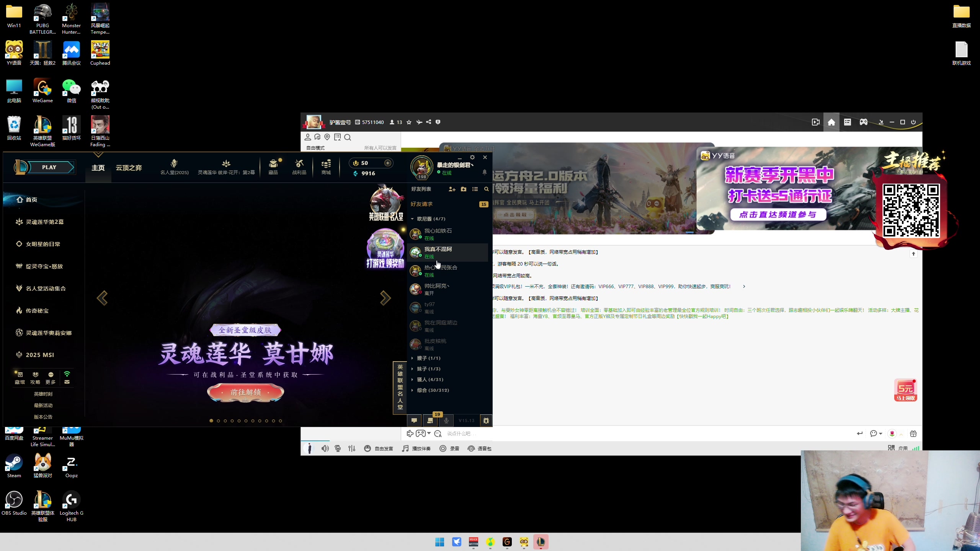Select offline friend 批皮核桃
Image resolution: width=980 pixels, height=551 pixels.
click(x=448, y=344)
